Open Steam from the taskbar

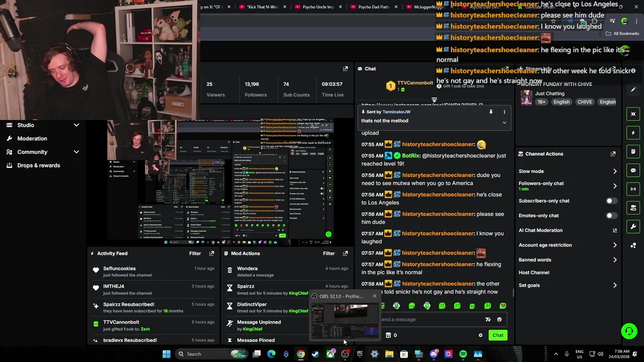[315, 354]
